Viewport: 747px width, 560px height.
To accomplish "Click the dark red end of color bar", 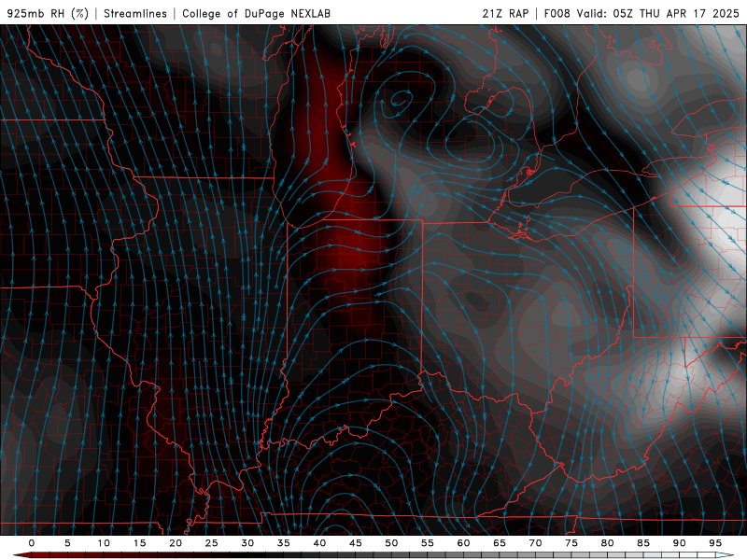I will 21,555.
